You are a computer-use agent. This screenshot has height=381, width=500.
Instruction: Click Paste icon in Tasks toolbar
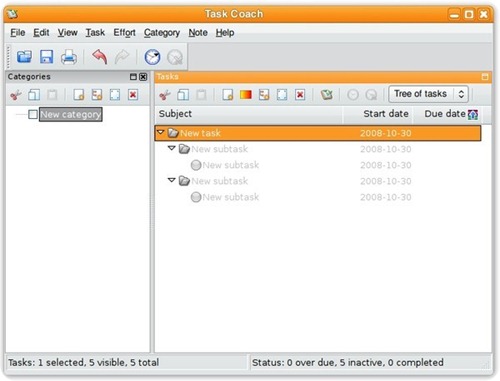[x=201, y=95]
